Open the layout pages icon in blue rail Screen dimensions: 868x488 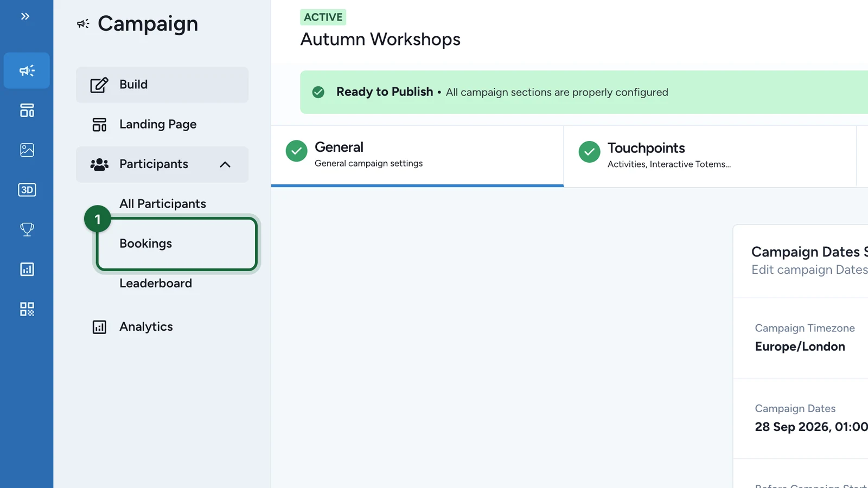27,110
